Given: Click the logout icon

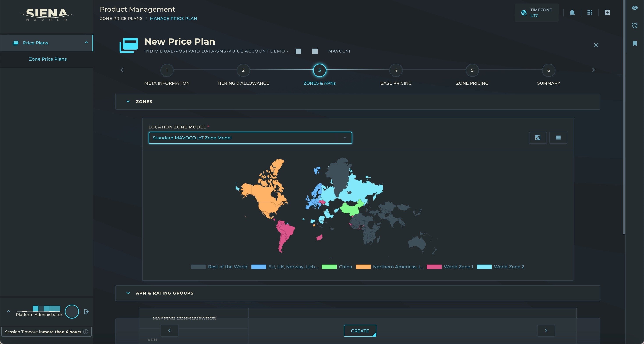Looking at the screenshot, I should click(86, 312).
